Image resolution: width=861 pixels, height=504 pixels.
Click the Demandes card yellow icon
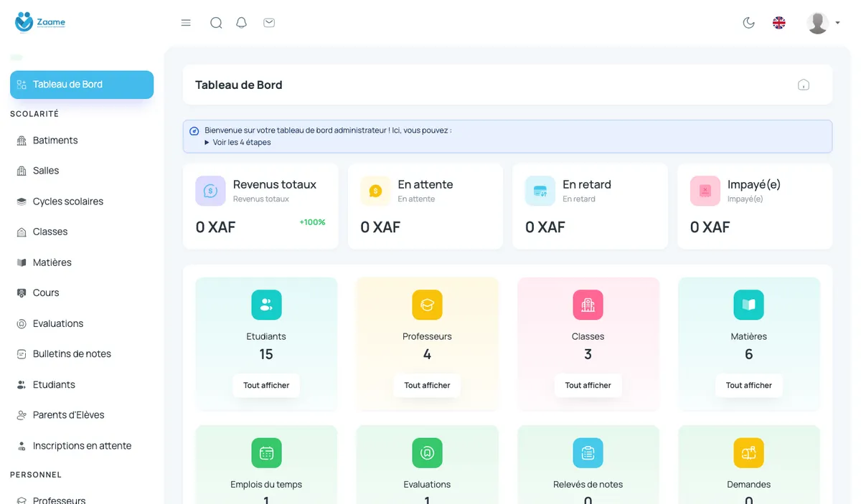pos(748,453)
